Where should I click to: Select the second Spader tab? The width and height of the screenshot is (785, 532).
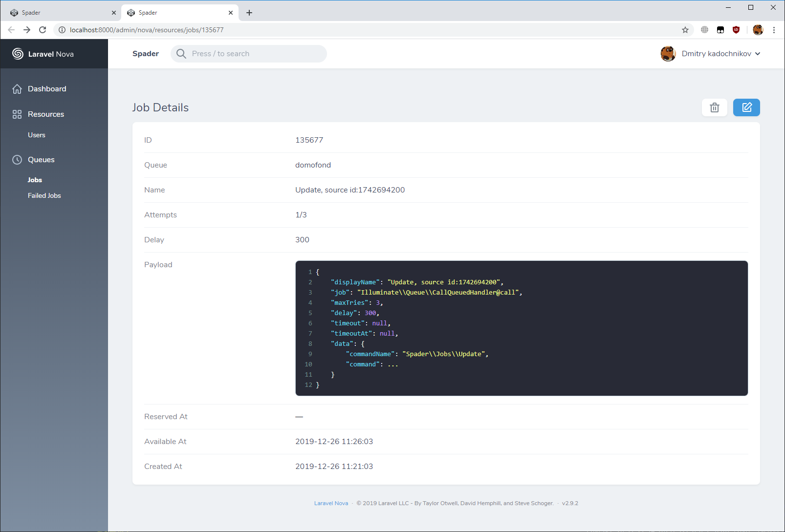point(180,13)
